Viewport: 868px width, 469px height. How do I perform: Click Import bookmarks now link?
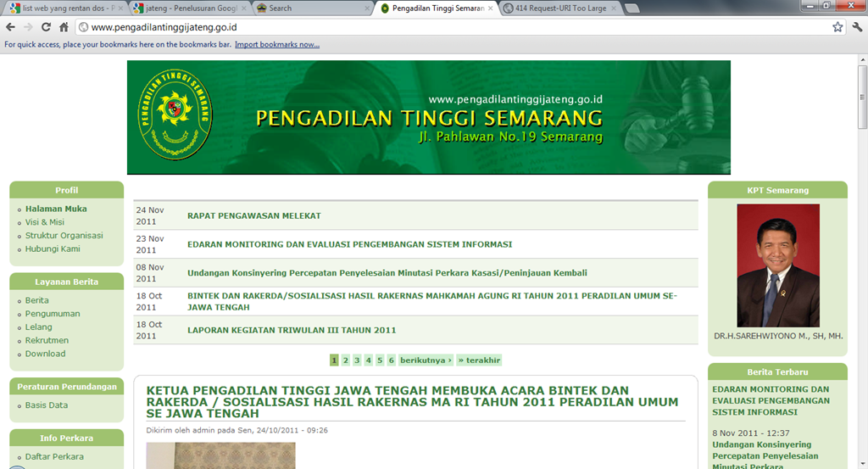277,44
